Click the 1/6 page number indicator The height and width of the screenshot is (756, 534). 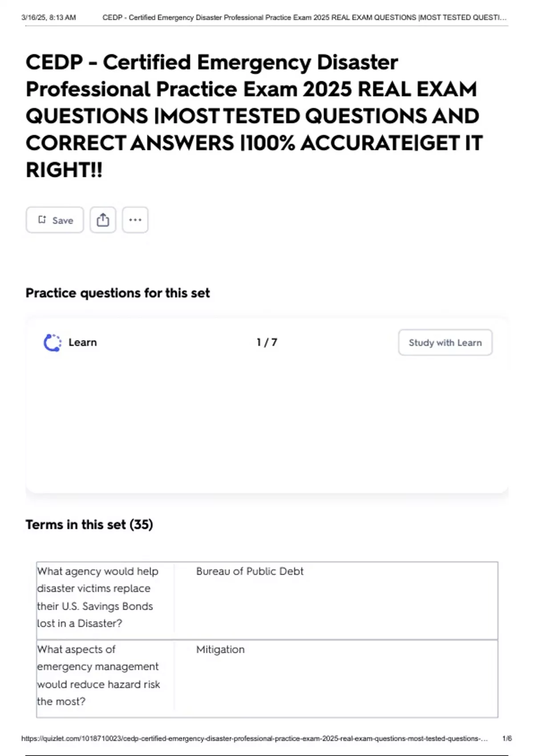coord(507,739)
